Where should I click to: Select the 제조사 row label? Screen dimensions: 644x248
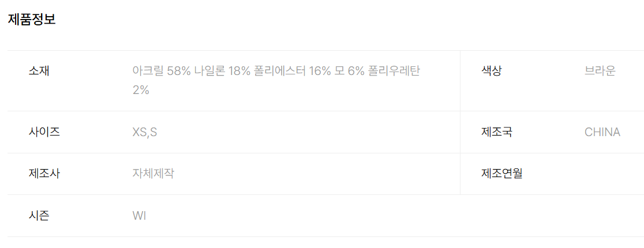[44, 174]
